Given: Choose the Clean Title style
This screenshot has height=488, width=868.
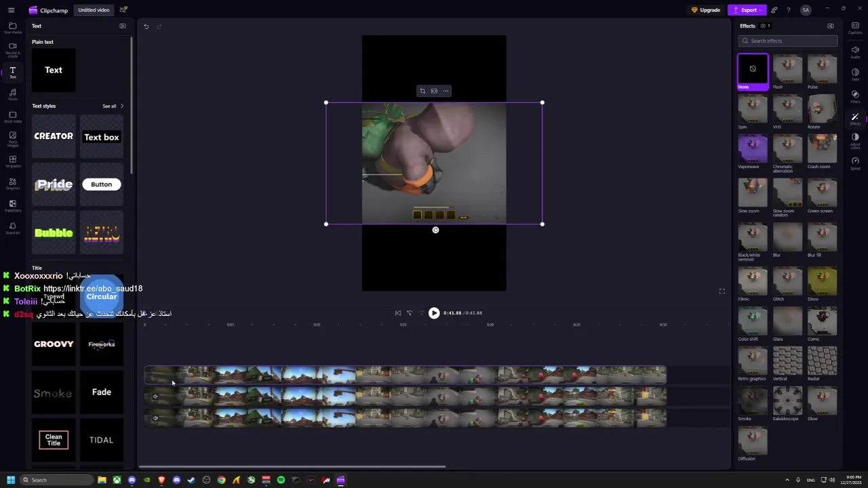Looking at the screenshot, I should (x=54, y=440).
